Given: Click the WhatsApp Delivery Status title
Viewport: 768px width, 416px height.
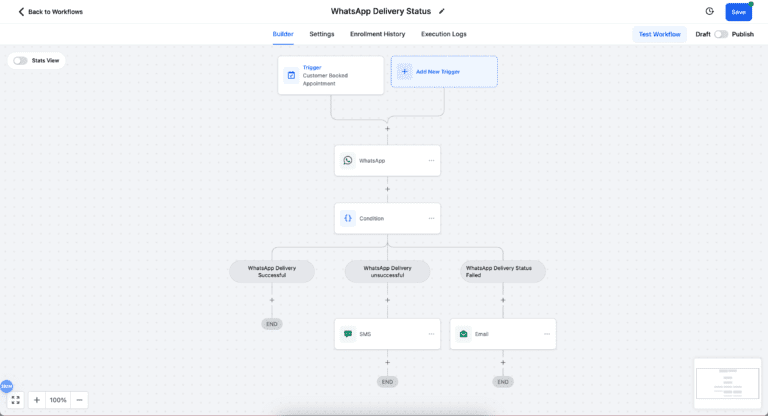Looking at the screenshot, I should [x=381, y=11].
